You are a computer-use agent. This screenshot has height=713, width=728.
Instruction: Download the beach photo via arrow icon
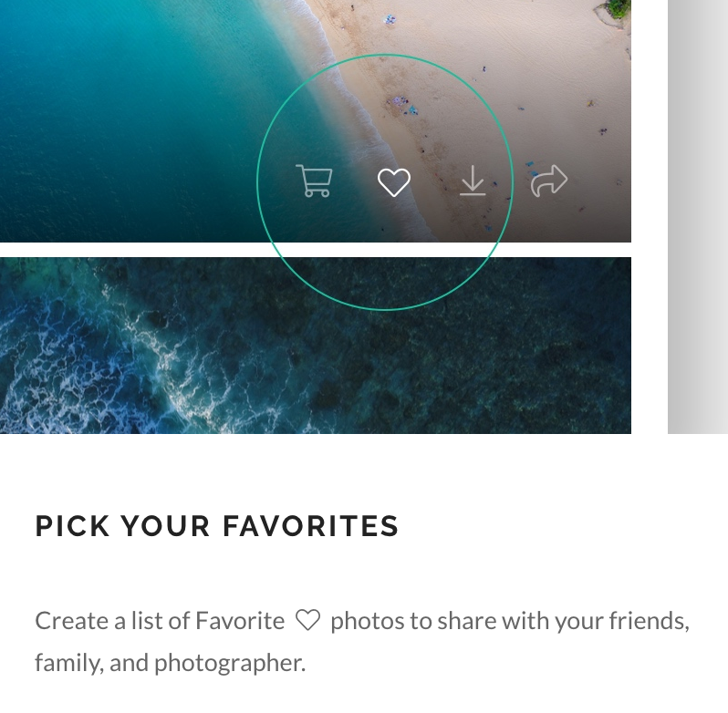473,181
